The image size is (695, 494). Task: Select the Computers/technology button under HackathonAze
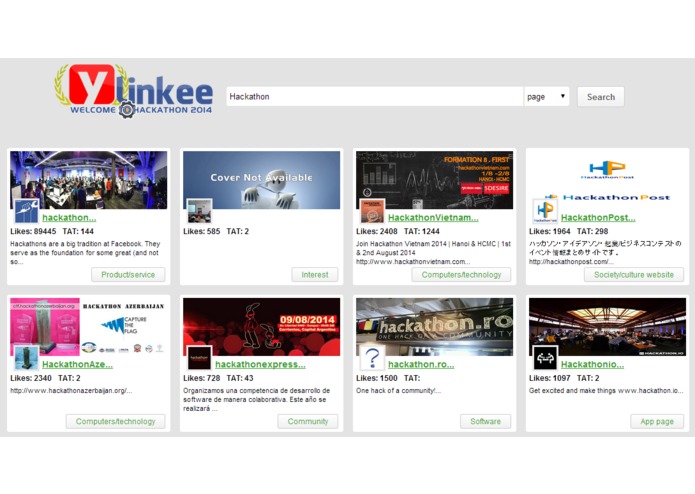(x=115, y=421)
